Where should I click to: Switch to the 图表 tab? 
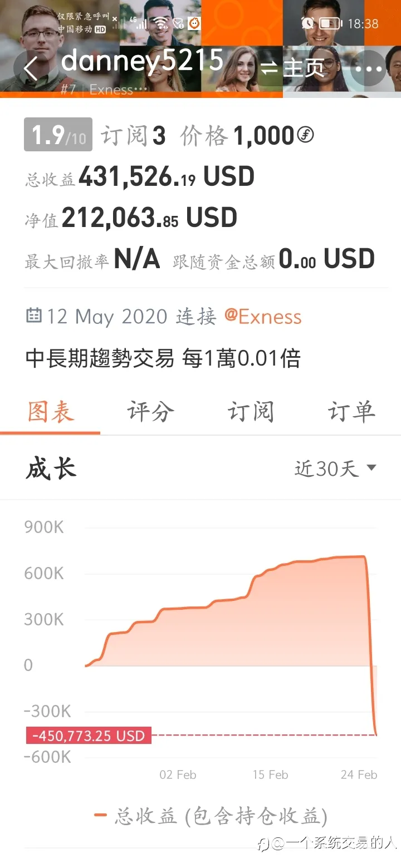[51, 412]
